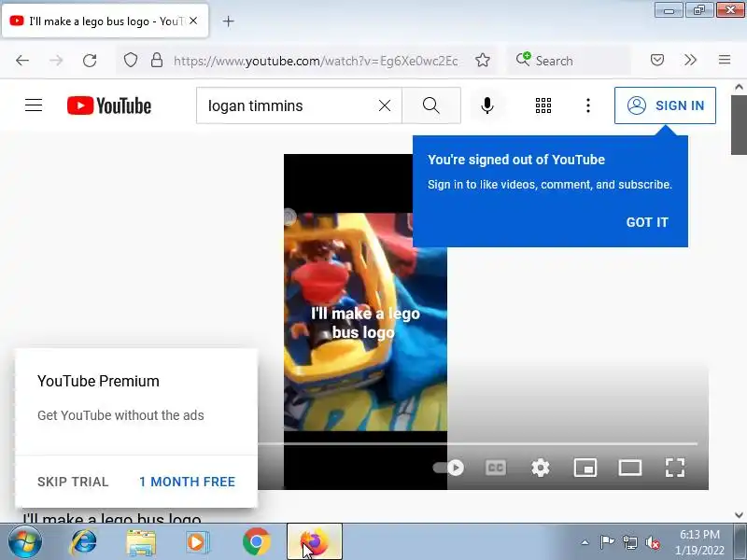Dismiss the sign-out notice with GOT IT

coord(647,222)
